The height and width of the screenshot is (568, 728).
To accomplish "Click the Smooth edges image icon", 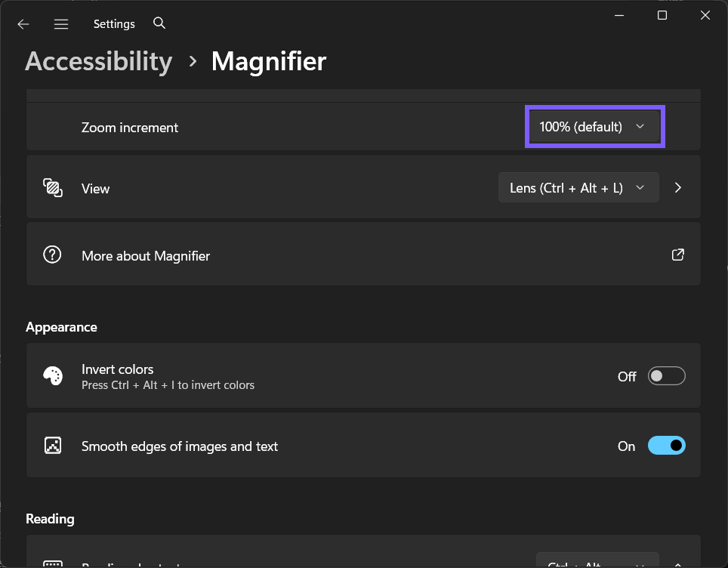I will tap(53, 446).
